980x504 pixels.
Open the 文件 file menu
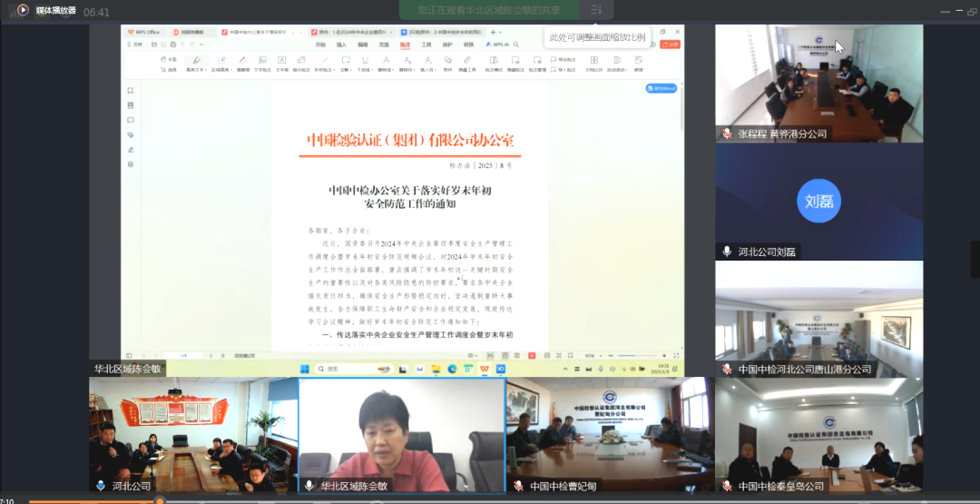pyautogui.click(x=133, y=44)
